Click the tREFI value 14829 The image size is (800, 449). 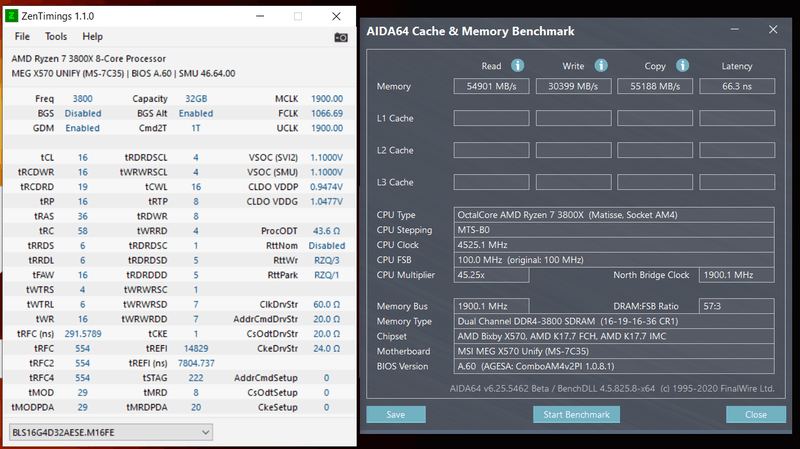tap(196, 348)
